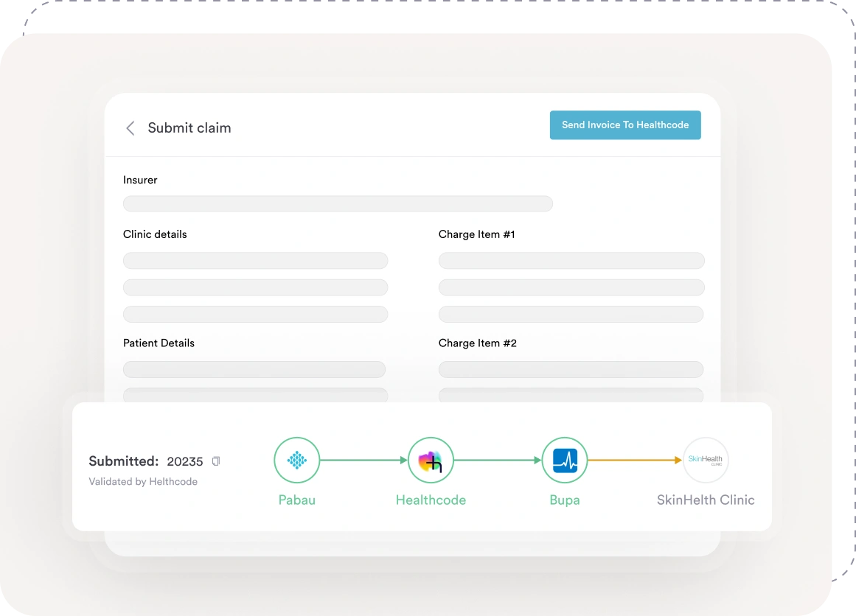The image size is (856, 616).
Task: Click the Pabau text label
Action: click(x=296, y=500)
